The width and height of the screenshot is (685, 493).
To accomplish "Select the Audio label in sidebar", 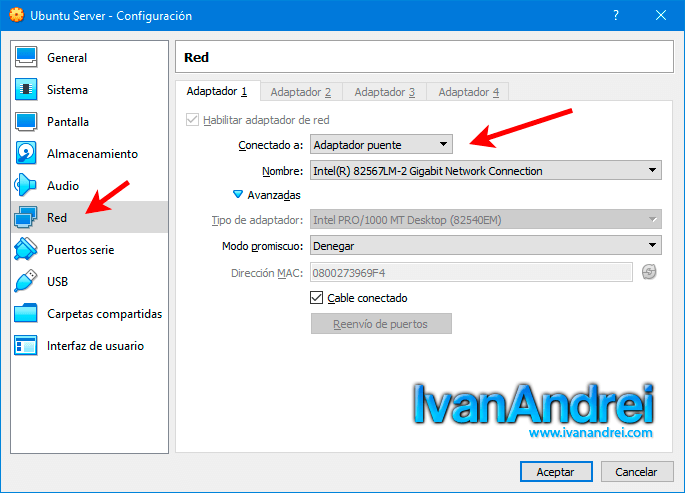I will (x=63, y=186).
